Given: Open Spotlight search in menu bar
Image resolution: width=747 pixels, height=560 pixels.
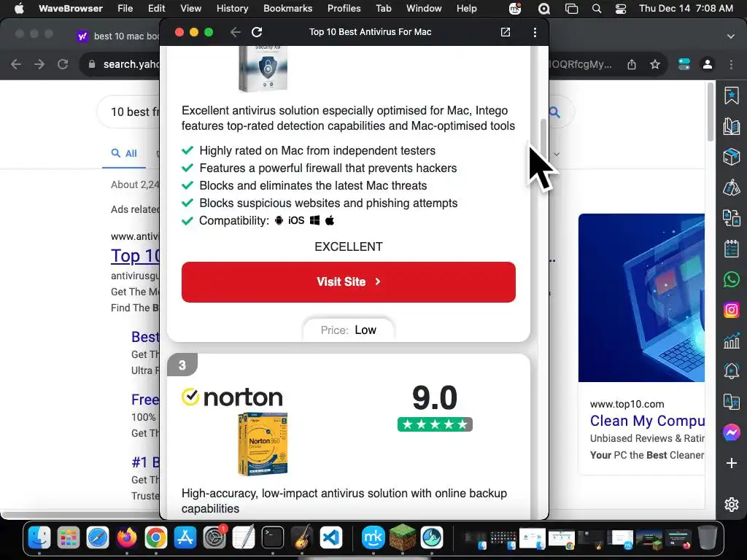Looking at the screenshot, I should [597, 9].
